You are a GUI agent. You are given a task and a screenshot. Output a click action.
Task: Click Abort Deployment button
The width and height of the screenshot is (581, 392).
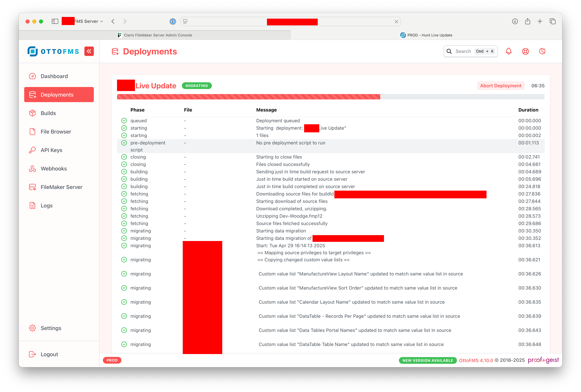point(500,86)
